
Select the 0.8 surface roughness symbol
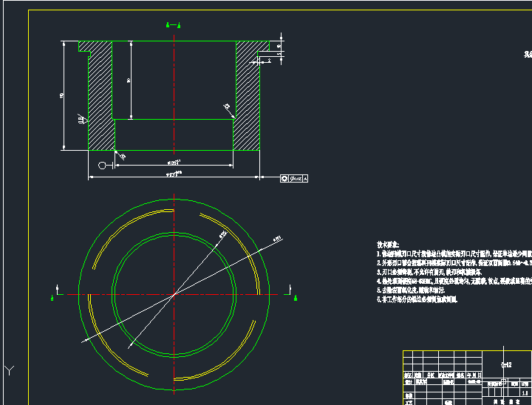point(82,118)
